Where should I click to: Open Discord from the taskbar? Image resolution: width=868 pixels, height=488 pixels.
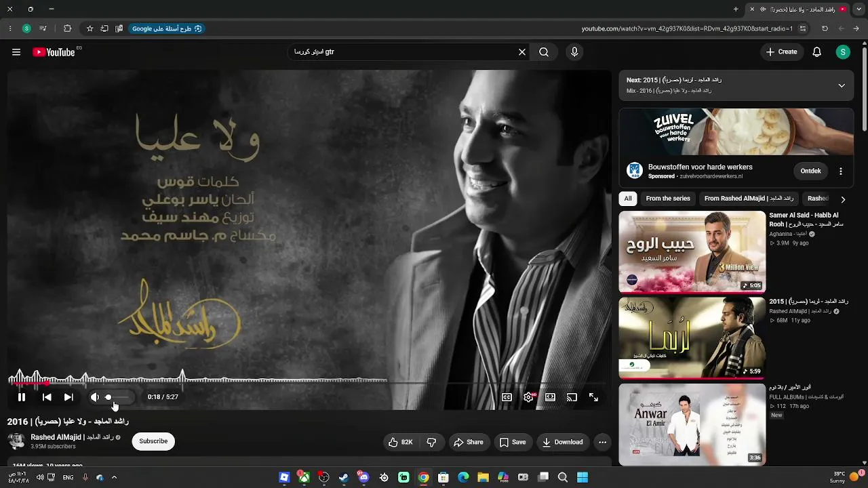[x=364, y=477]
